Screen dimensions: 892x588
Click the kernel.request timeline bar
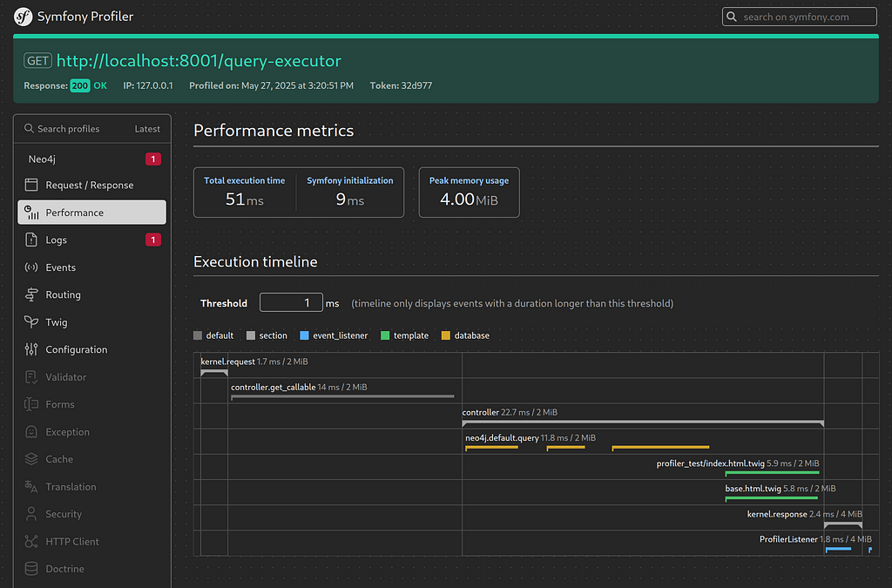pyautogui.click(x=214, y=373)
